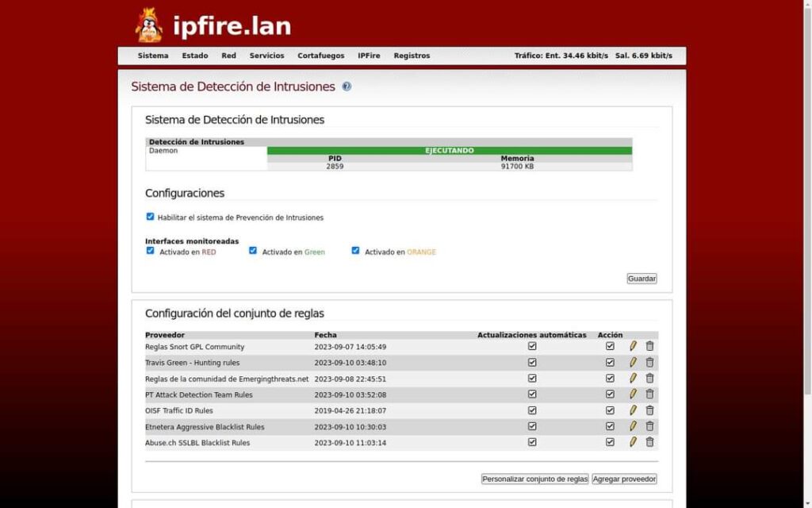
Task: Expand the Servicios menu
Action: click(266, 56)
